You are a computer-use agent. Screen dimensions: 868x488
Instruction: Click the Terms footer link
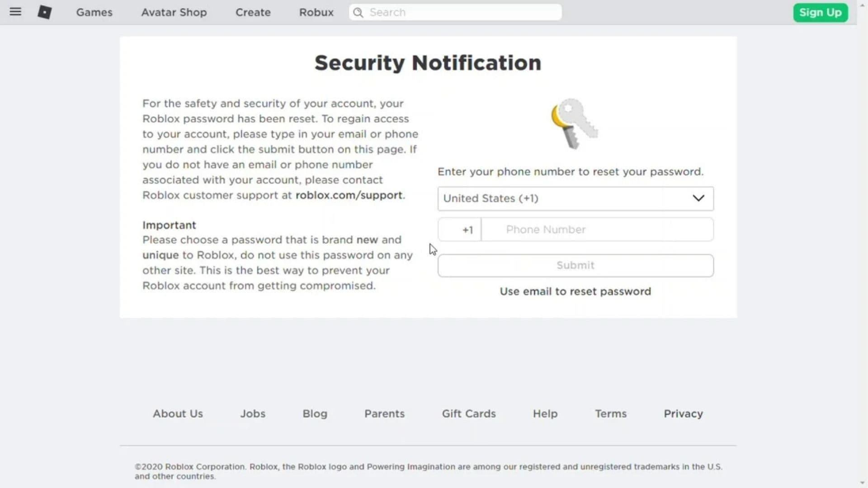pos(610,413)
